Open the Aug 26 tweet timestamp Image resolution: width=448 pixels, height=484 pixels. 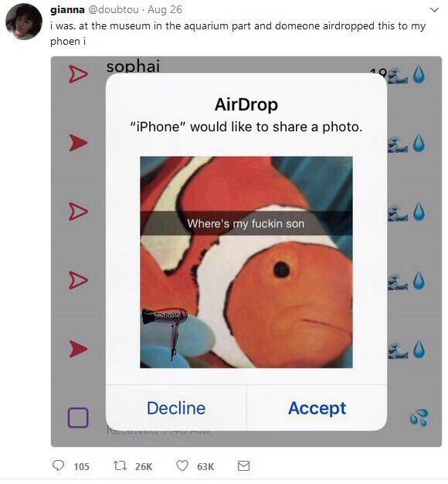click(x=165, y=9)
